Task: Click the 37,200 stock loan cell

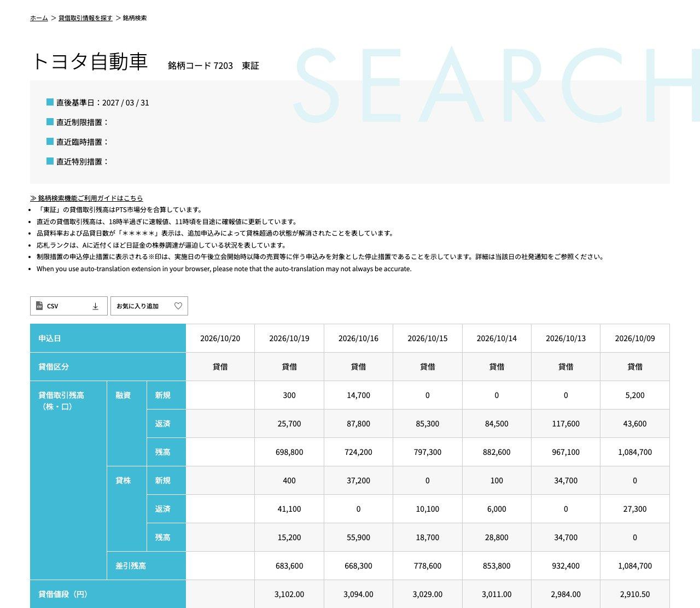Action: click(358, 481)
